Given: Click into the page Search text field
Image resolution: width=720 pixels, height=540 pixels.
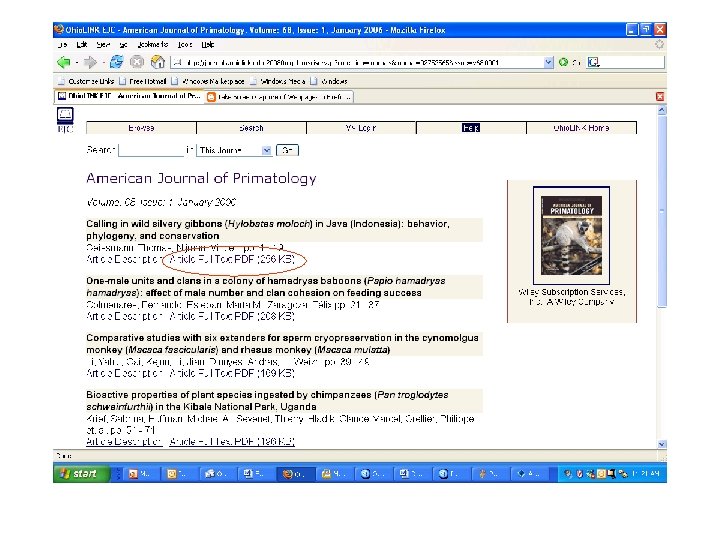Looking at the screenshot, I should 151,150.
